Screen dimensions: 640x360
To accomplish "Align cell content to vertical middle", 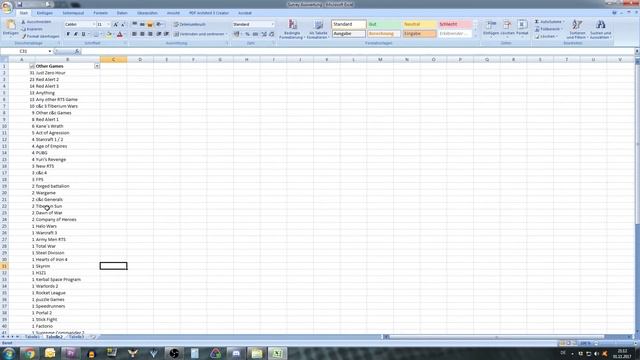I will [x=142, y=24].
